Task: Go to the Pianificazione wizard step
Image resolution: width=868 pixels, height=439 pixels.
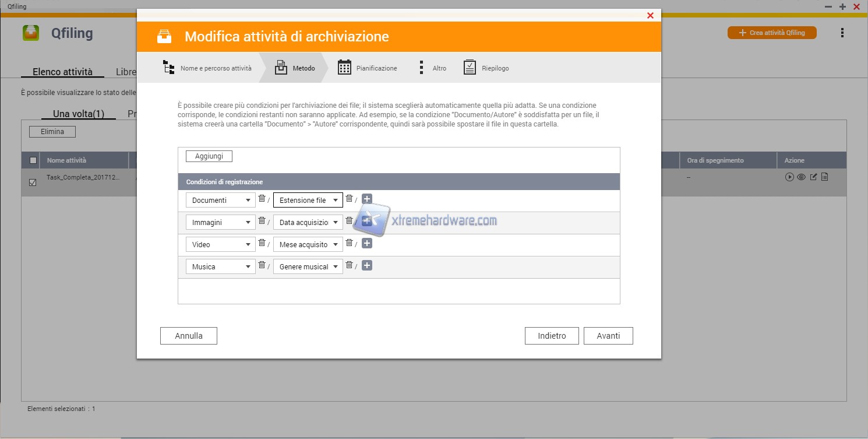Action: pos(368,68)
